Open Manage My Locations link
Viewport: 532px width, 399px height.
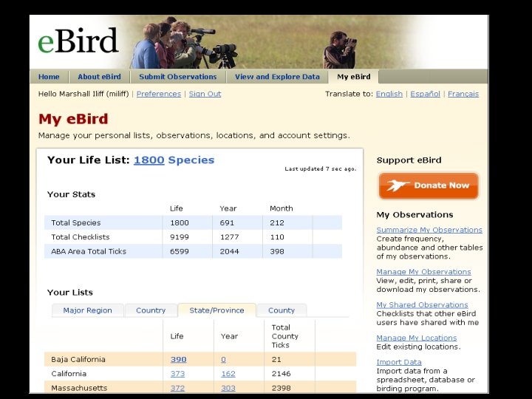416,338
